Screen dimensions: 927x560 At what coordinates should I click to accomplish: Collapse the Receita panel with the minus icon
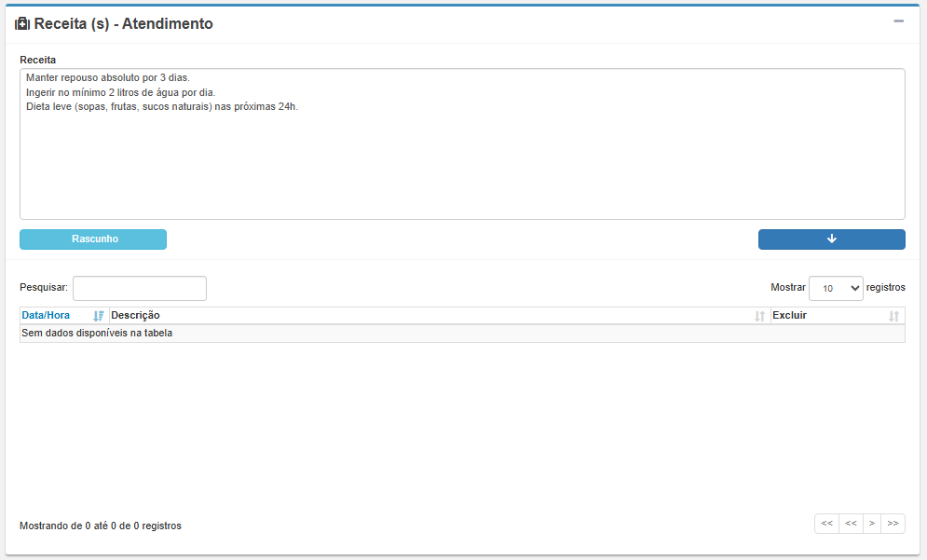click(x=898, y=21)
